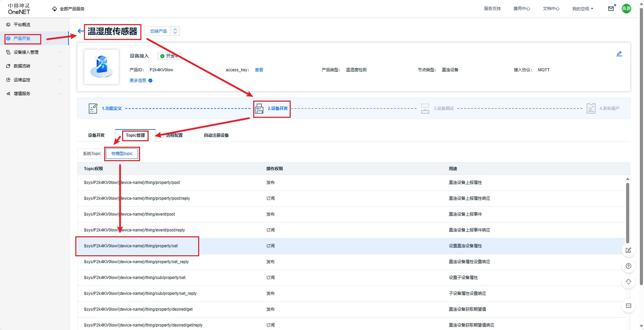This screenshot has width=644, height=330.
Task: Switch to the 自动注册设备 tab
Action: click(216, 135)
